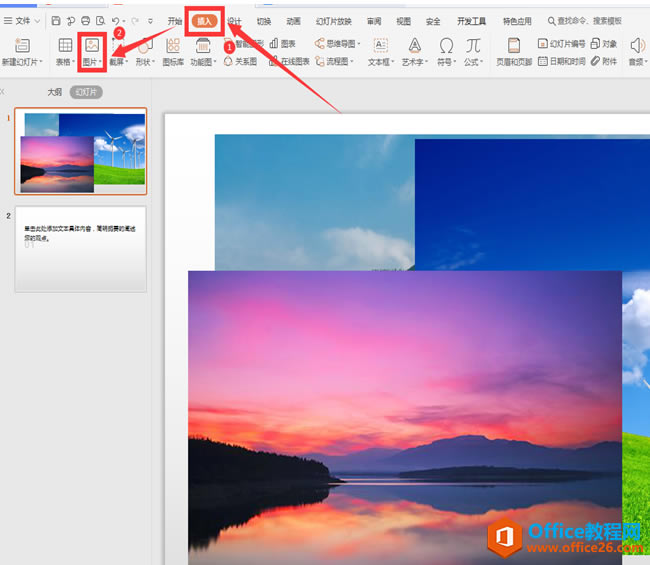Switch to the 安全 tab

(x=433, y=21)
